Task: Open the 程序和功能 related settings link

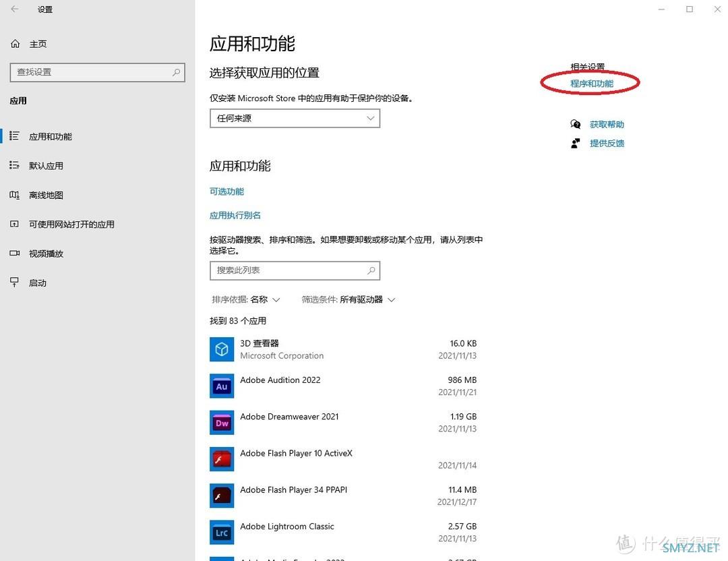Action: tap(592, 84)
